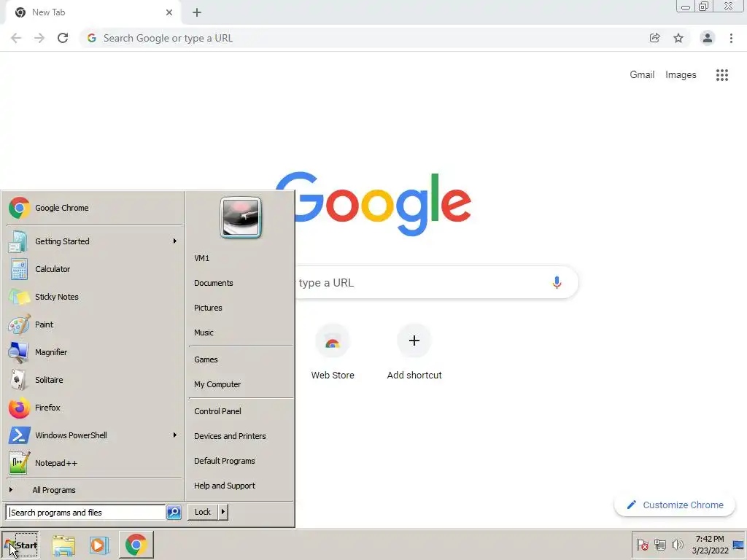747x560 pixels.
Task: Click Customize Chrome button
Action: point(675,505)
